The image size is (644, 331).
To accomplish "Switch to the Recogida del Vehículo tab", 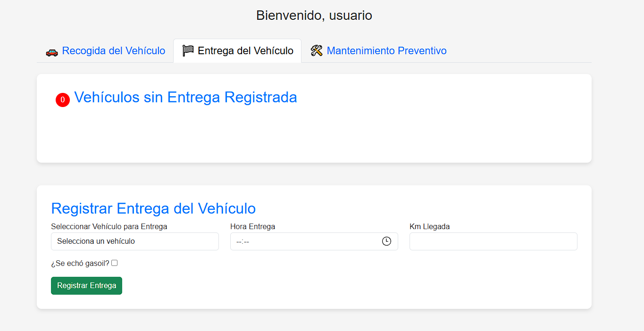I will click(114, 50).
